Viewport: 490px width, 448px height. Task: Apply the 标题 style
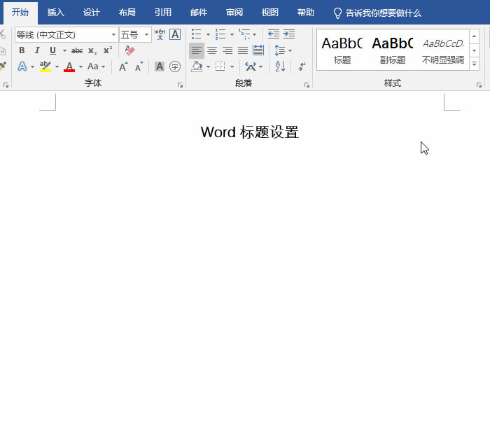point(342,50)
